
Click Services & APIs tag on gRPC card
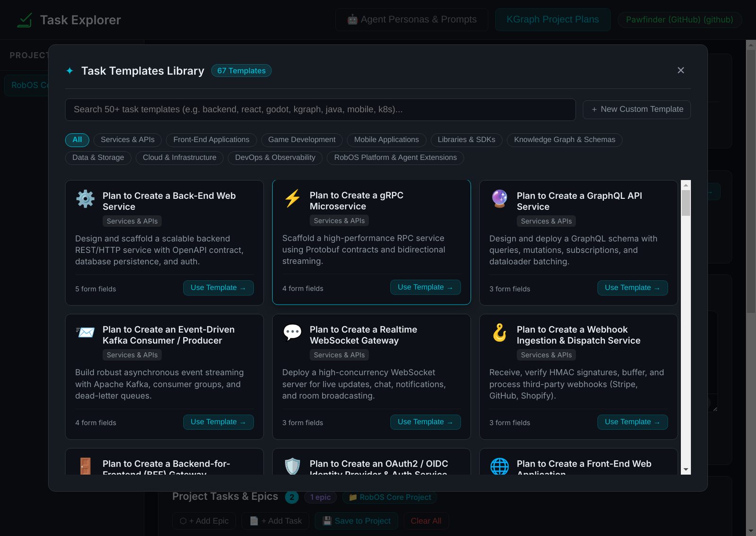coord(339,221)
